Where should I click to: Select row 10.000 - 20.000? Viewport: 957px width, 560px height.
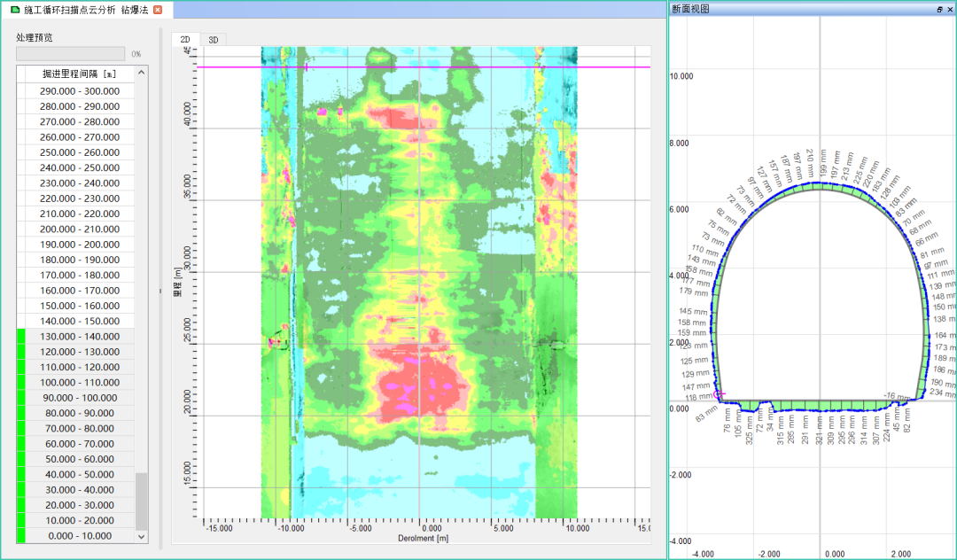pos(80,520)
